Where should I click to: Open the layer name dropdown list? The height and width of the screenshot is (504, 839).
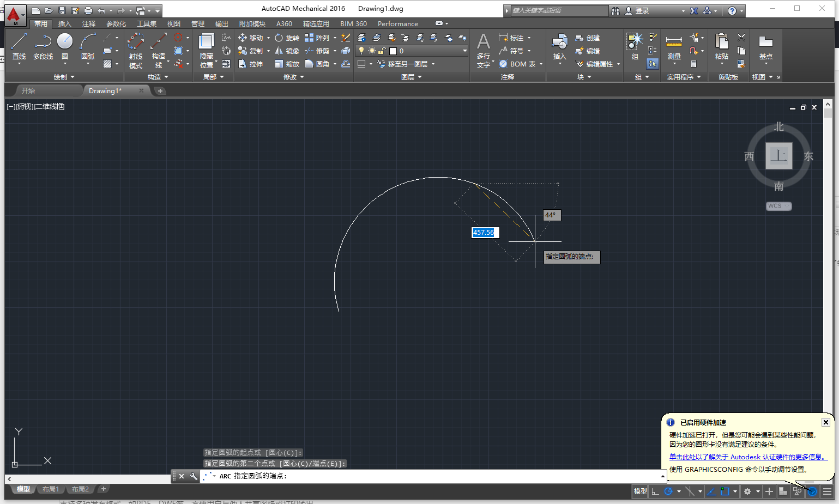click(464, 51)
